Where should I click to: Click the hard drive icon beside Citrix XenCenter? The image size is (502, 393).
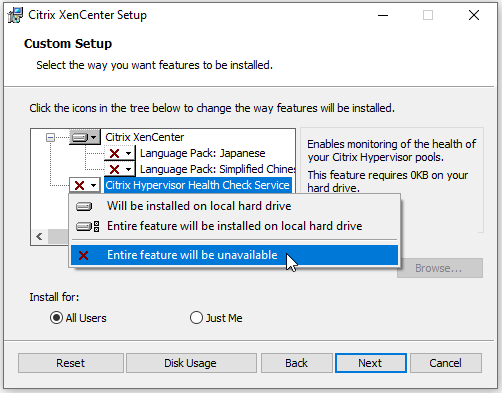click(x=80, y=137)
